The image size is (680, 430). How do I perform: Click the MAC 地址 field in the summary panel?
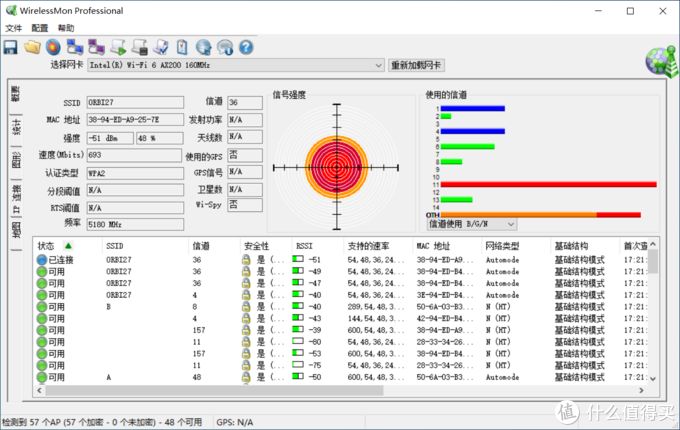135,120
